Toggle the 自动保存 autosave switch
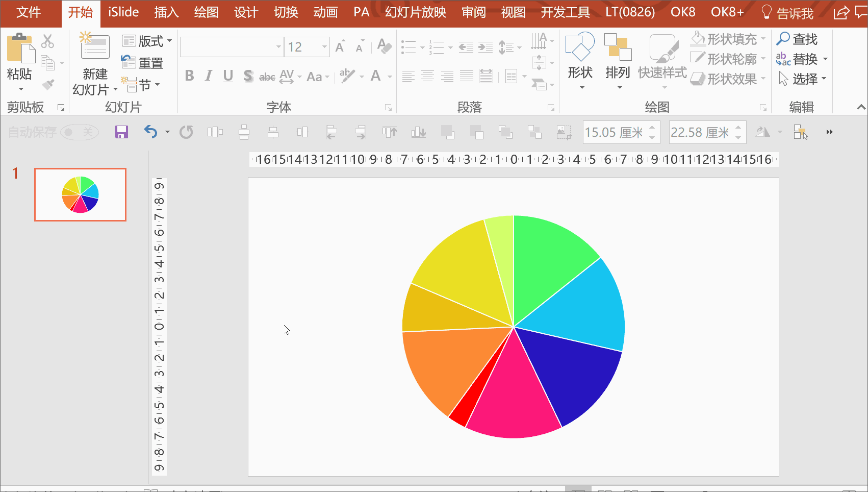868x492 pixels. tap(79, 132)
